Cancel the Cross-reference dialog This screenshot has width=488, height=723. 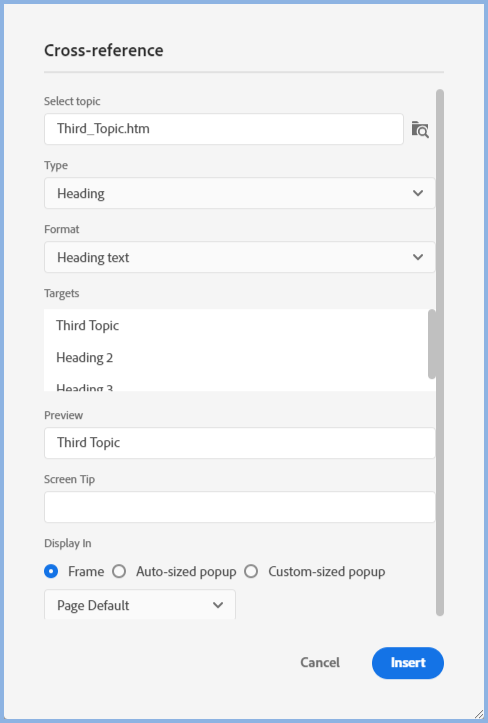click(x=320, y=663)
